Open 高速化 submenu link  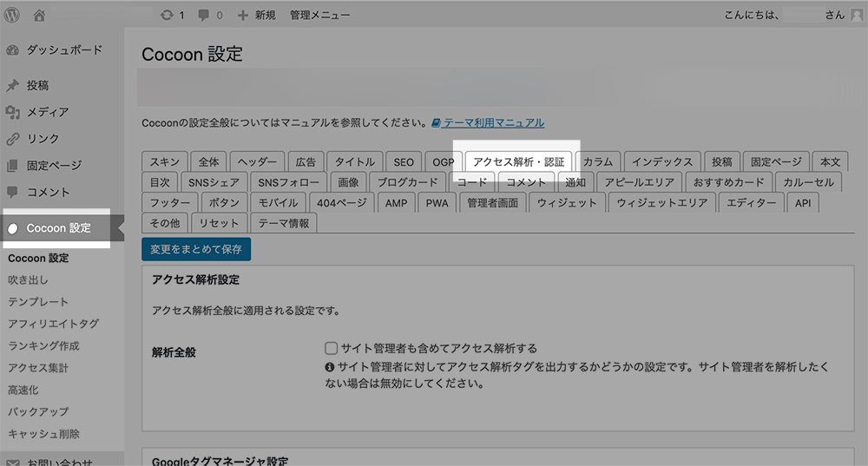pyautogui.click(x=23, y=391)
